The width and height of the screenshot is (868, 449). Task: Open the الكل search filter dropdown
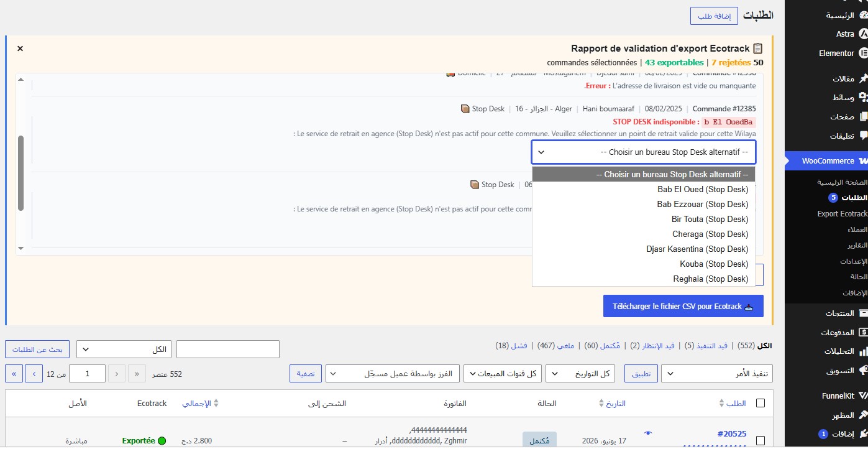pos(124,349)
